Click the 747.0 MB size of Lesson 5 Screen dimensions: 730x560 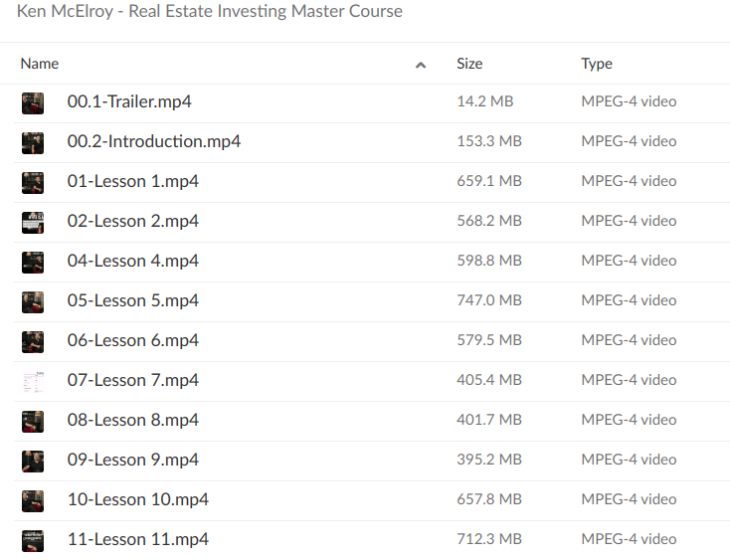[488, 300]
